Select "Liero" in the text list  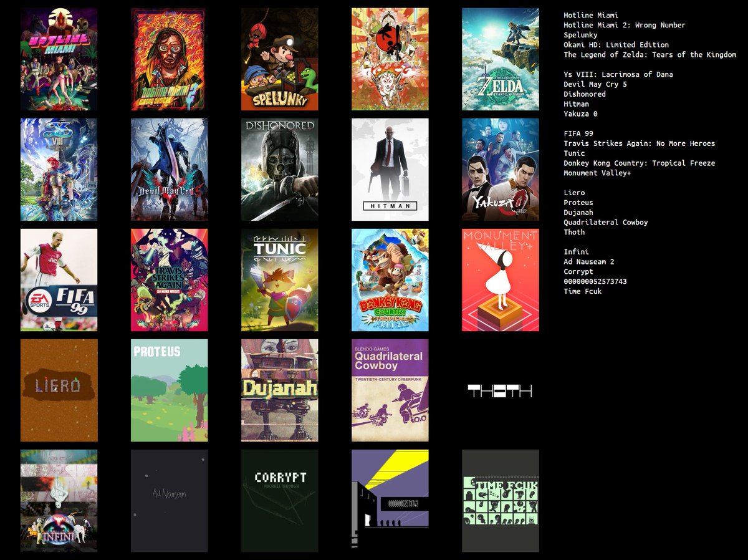click(x=574, y=193)
